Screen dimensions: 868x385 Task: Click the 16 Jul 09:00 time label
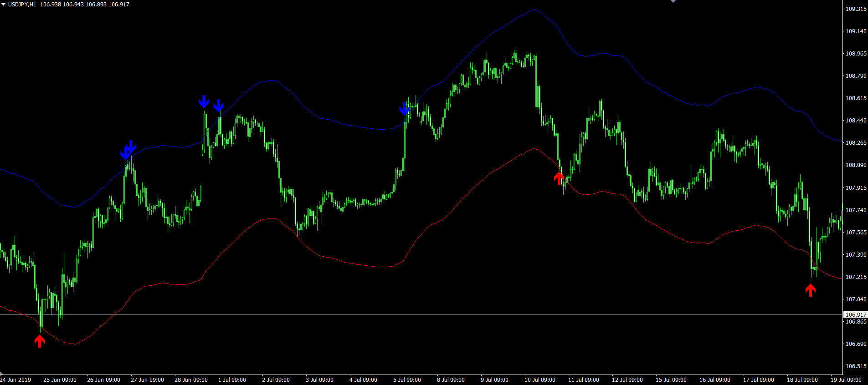715,380
